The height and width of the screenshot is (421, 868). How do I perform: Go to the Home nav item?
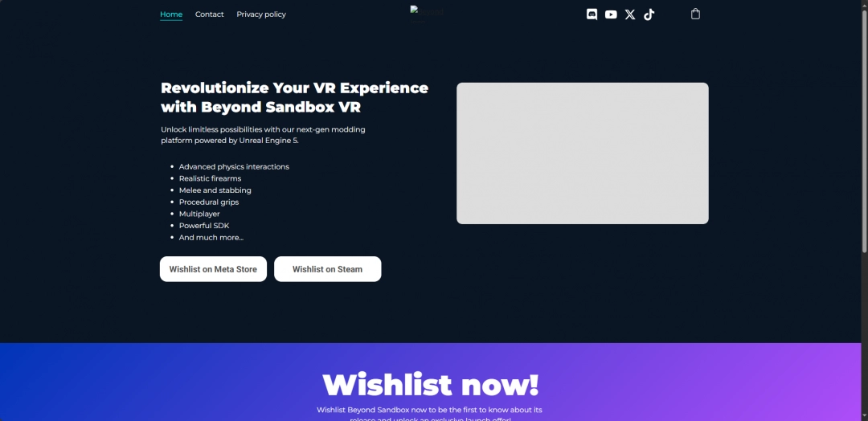click(171, 14)
